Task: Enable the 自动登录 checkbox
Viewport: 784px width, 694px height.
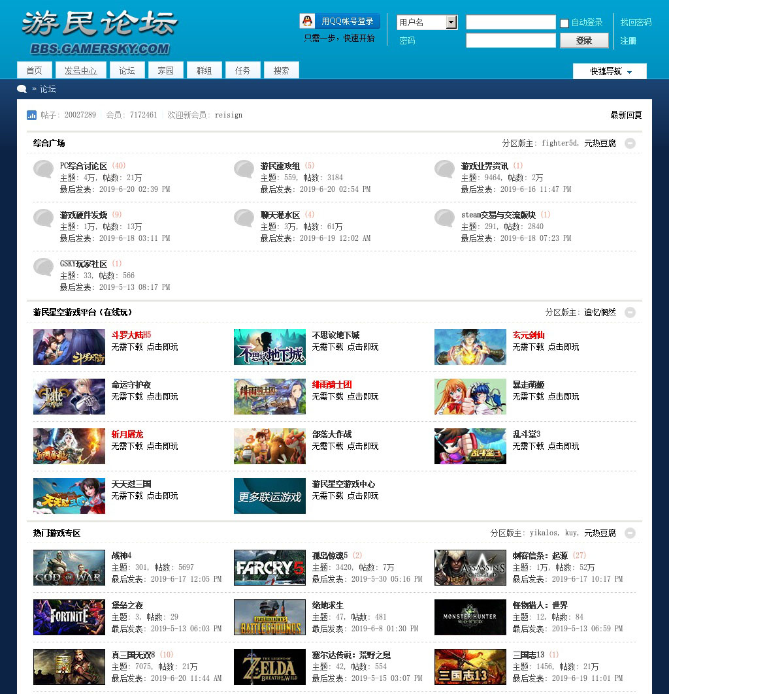Action: [x=564, y=24]
